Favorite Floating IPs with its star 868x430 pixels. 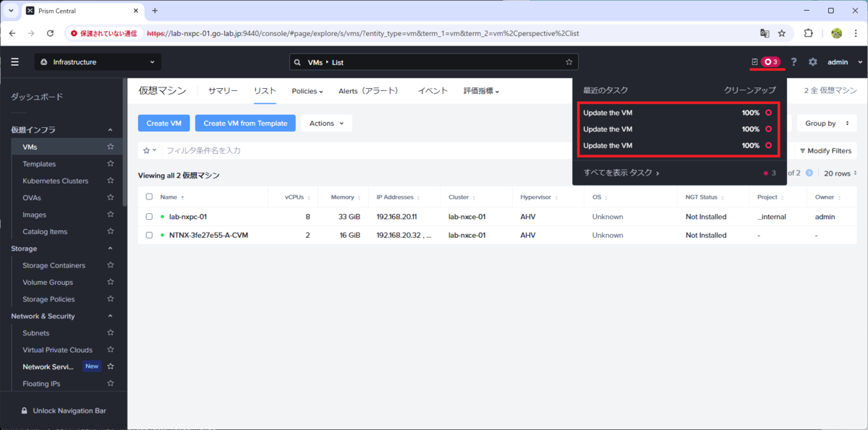[111, 384]
